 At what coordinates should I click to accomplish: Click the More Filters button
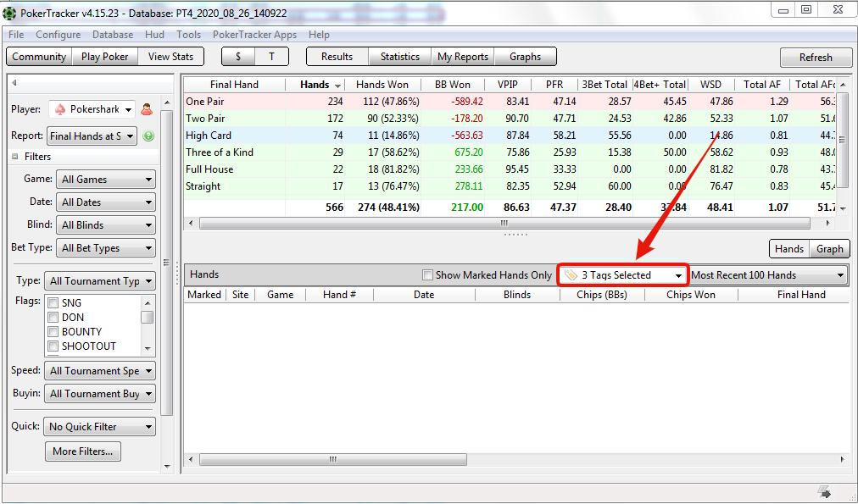point(82,451)
